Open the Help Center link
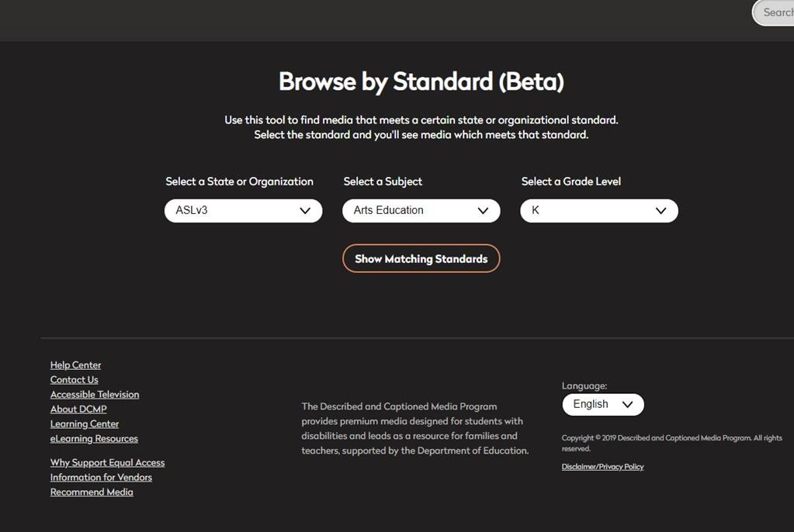Screen dimensions: 794x532 [x=75, y=364]
